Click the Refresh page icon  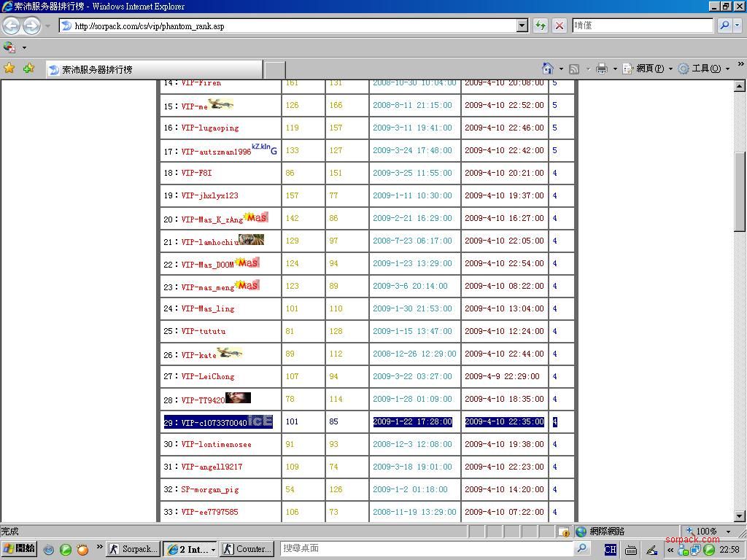coord(541,26)
